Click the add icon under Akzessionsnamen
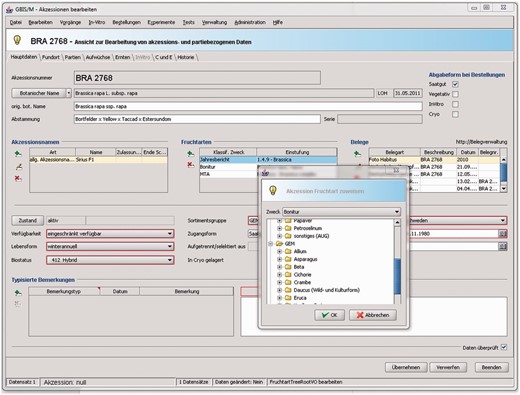 18,154
